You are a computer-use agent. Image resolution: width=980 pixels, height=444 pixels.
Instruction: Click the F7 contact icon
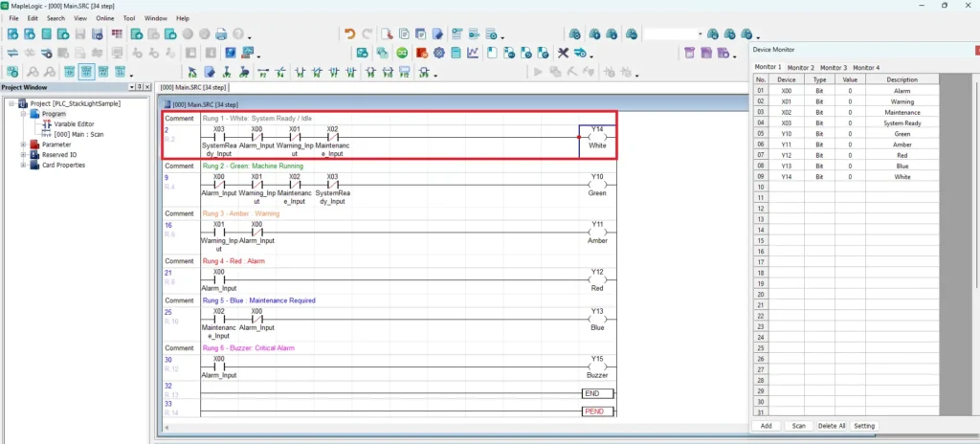point(334,73)
